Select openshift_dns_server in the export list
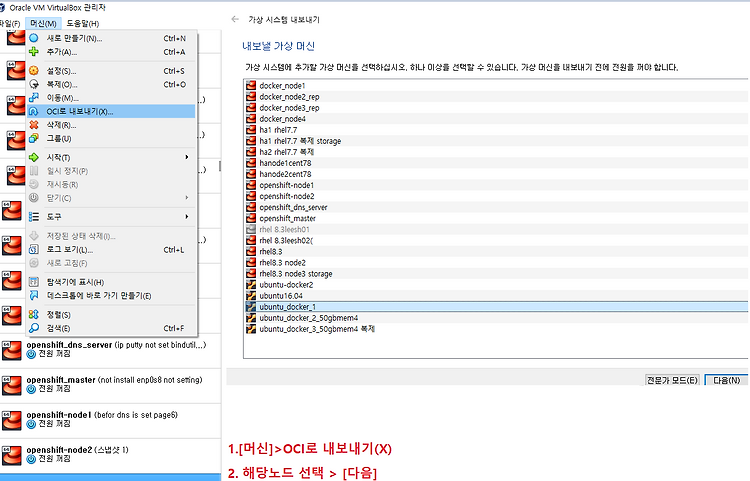 496,207
